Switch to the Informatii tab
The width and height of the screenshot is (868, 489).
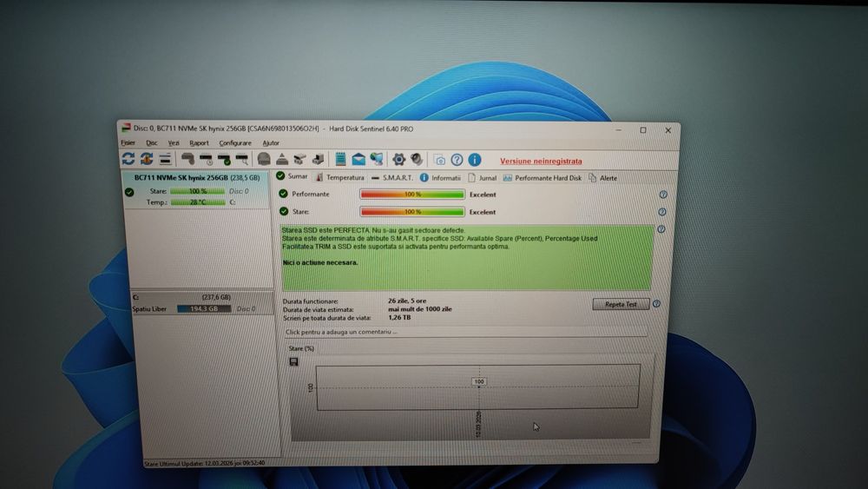coord(440,178)
